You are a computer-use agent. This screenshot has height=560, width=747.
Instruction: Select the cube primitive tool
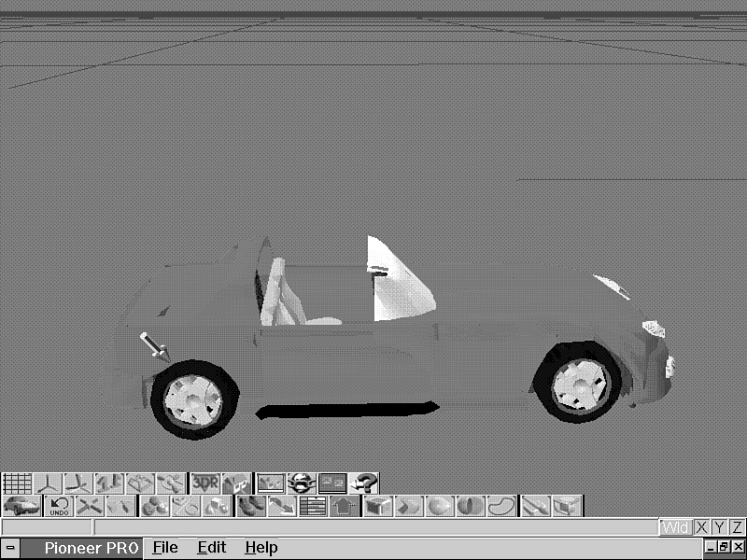pyautogui.click(x=378, y=507)
